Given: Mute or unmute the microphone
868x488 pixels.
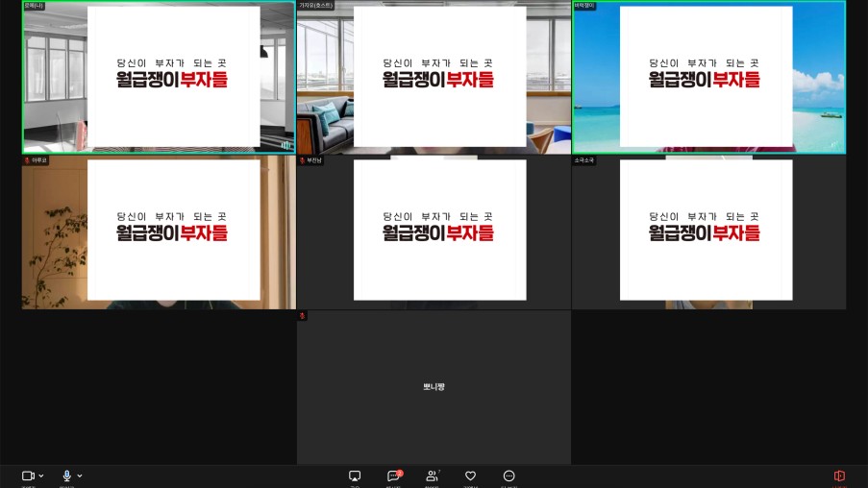Looking at the screenshot, I should tap(66, 476).
